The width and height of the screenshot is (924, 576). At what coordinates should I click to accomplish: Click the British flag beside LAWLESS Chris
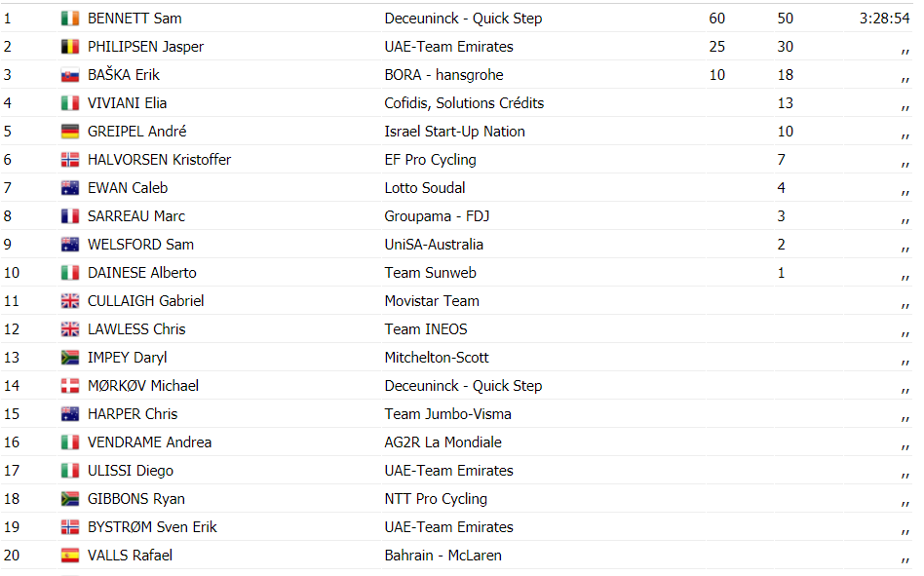pyautogui.click(x=69, y=329)
